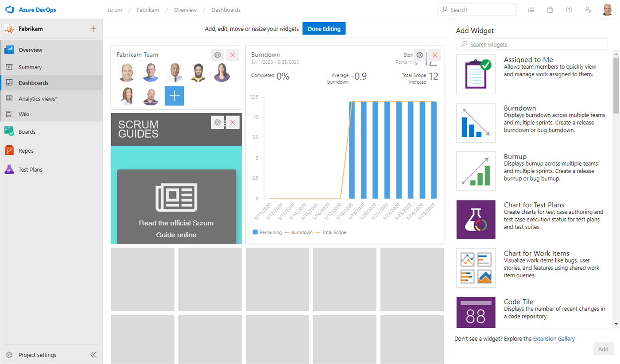Click the Burnup widget title
This screenshot has height=364, width=620.
[x=515, y=157]
